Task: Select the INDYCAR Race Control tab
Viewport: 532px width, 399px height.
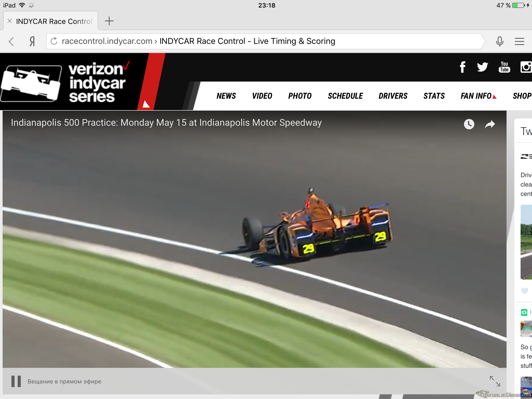Action: tap(51, 21)
